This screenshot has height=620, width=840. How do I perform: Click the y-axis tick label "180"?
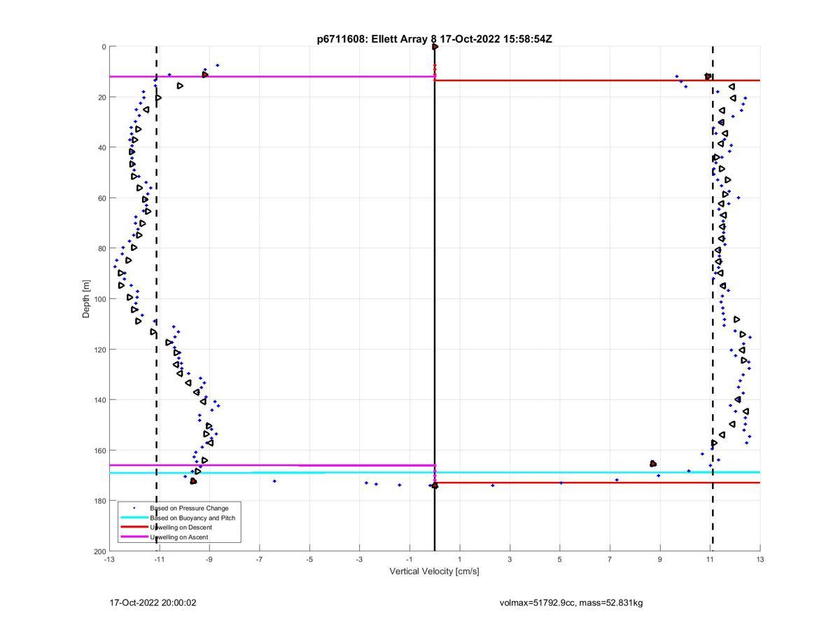[x=99, y=501]
